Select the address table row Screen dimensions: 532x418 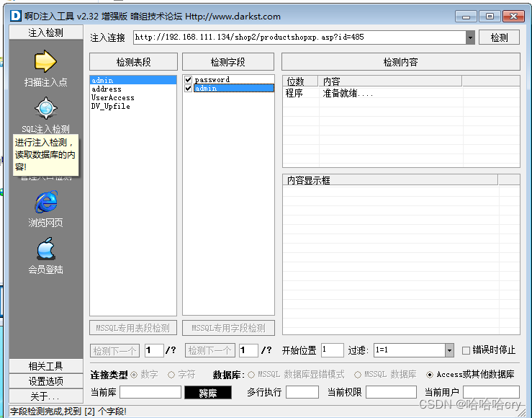[x=133, y=89]
